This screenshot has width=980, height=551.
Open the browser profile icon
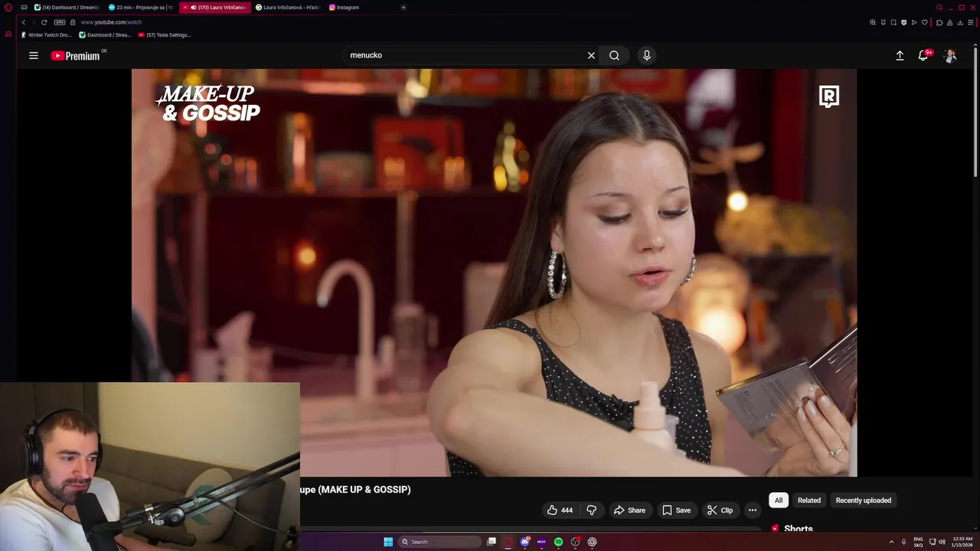[950, 22]
